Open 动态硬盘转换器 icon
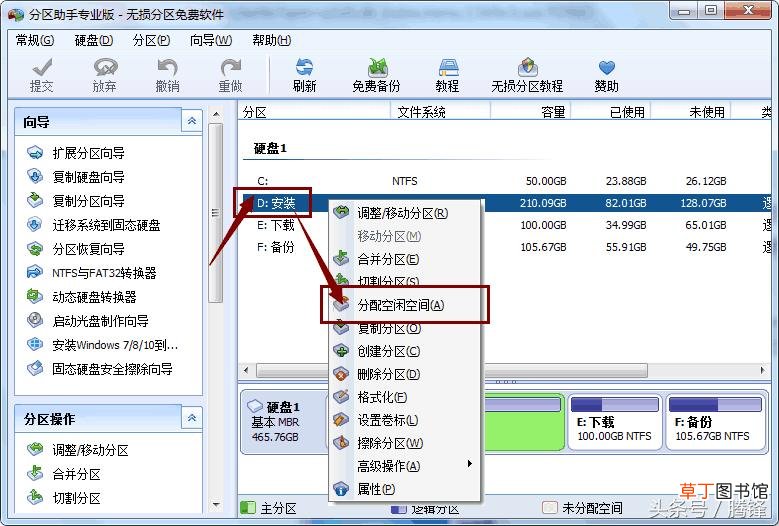 [35, 297]
